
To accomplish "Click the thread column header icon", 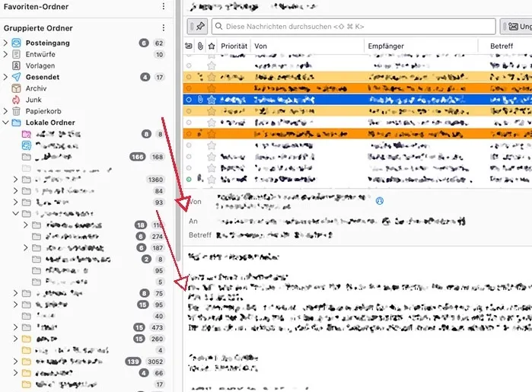I will pyautogui.click(x=189, y=46).
